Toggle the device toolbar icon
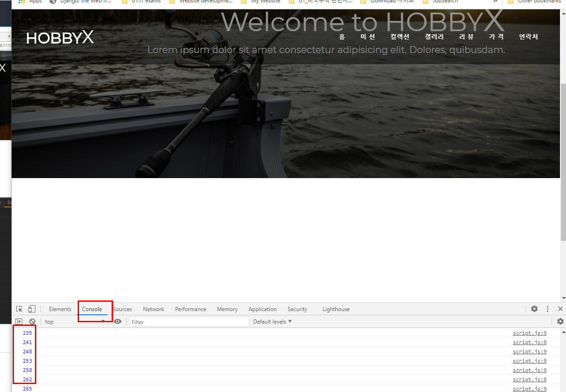The width and height of the screenshot is (566, 392). (32, 309)
